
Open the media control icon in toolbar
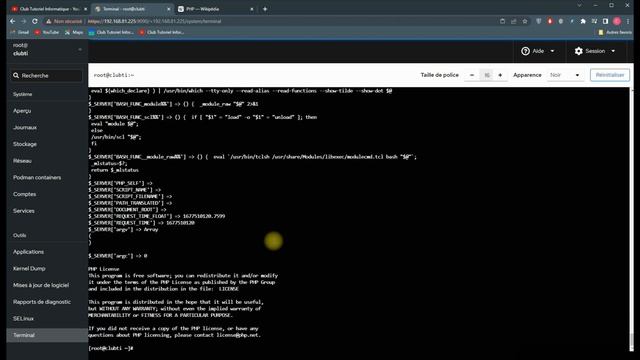click(594, 21)
